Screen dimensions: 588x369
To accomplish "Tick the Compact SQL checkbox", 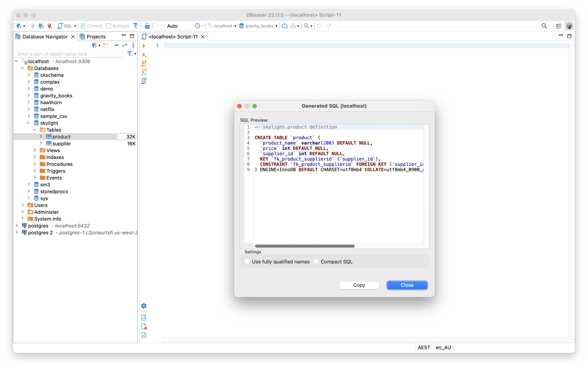I will [316, 261].
